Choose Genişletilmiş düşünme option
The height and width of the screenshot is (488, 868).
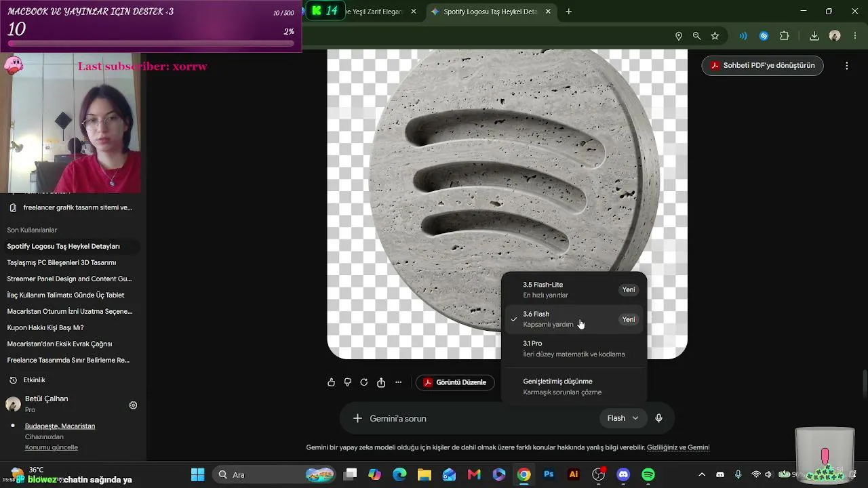574,386
